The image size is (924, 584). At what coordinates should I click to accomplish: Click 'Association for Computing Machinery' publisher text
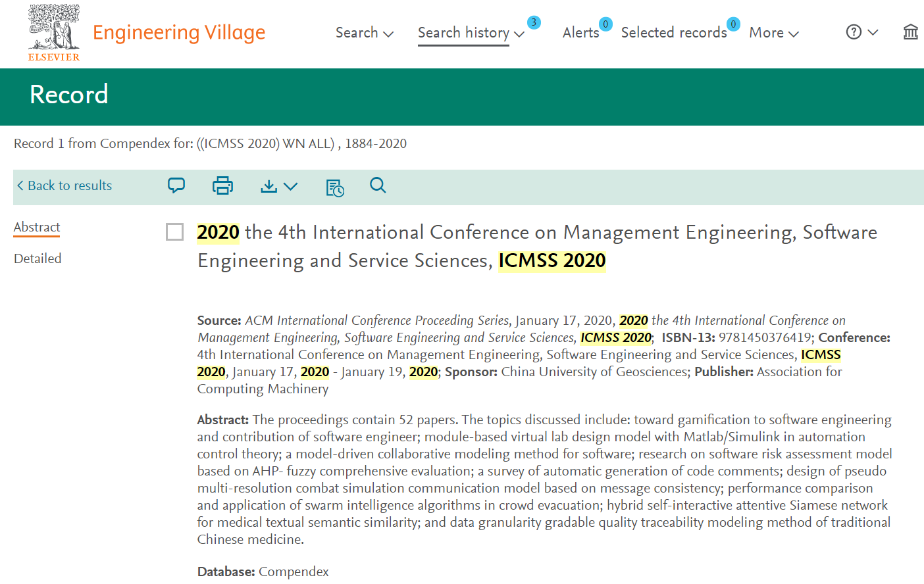click(x=520, y=381)
